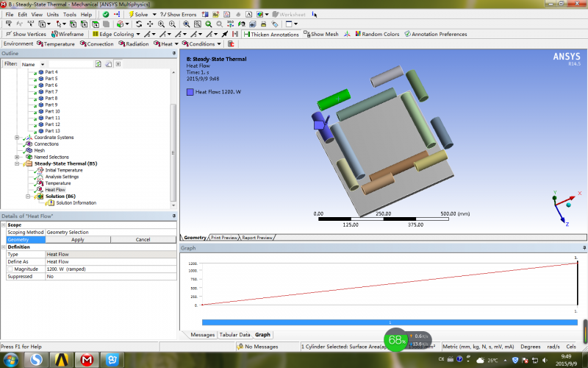Tick the Magnitude parameter checkbox
The width and height of the screenshot is (588, 368).
(x=10, y=269)
